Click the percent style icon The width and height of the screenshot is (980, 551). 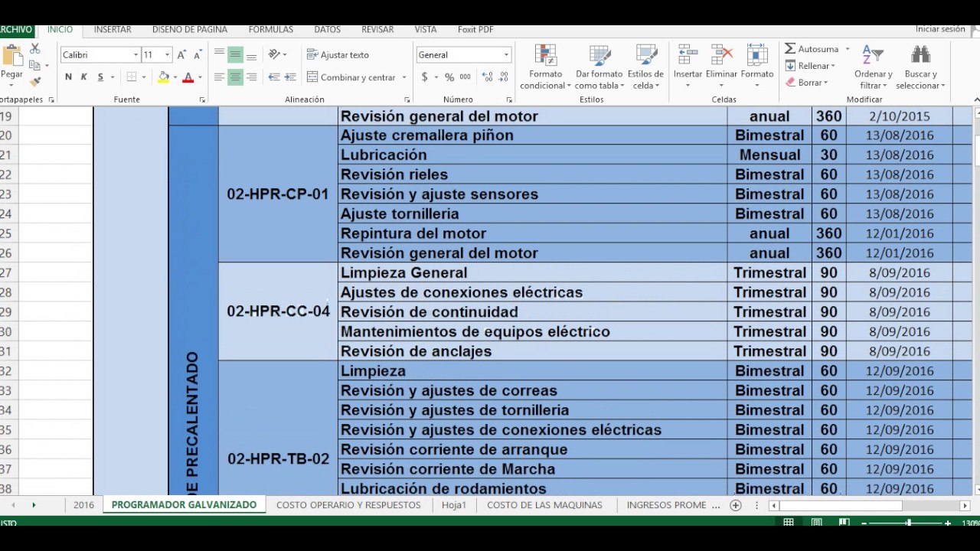[449, 77]
